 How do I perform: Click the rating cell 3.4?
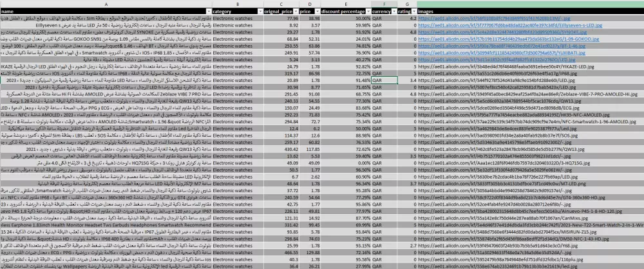tap(407, 80)
